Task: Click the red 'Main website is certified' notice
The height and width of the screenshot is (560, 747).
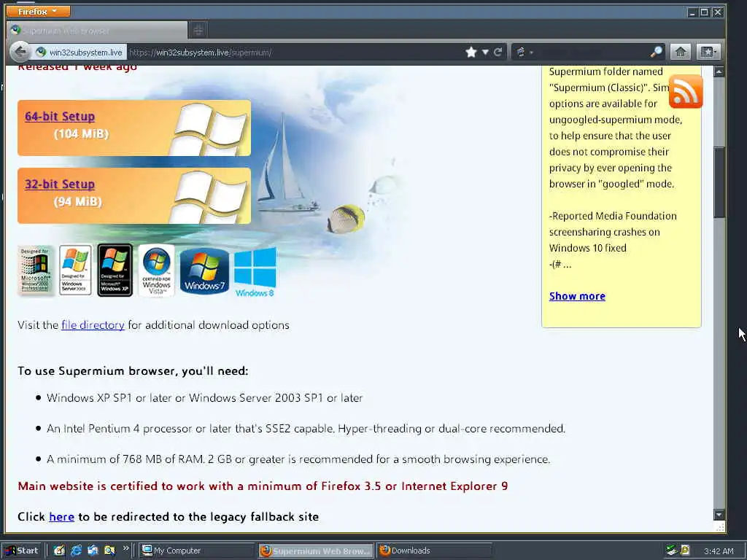Action: click(263, 486)
